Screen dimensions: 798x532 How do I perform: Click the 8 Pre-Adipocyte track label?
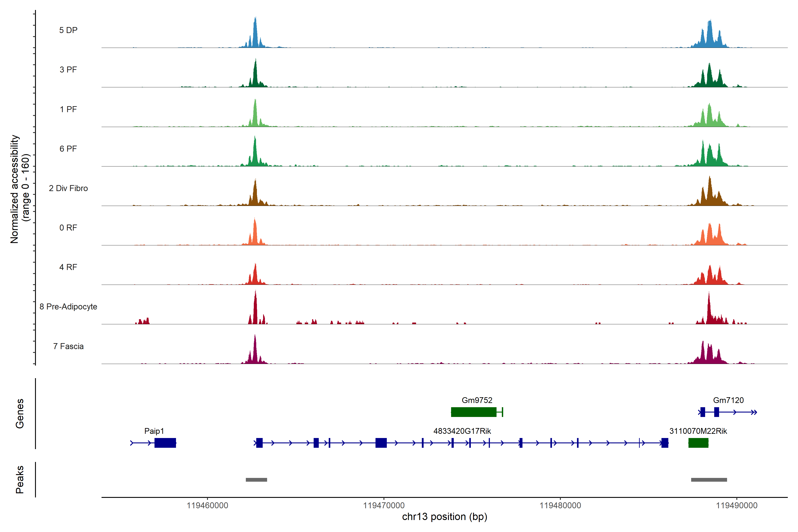point(68,307)
